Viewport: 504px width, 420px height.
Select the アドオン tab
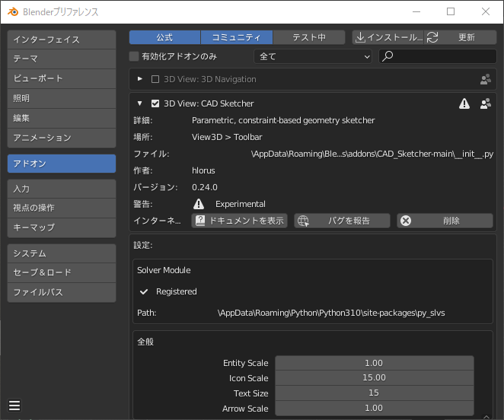tap(62, 164)
